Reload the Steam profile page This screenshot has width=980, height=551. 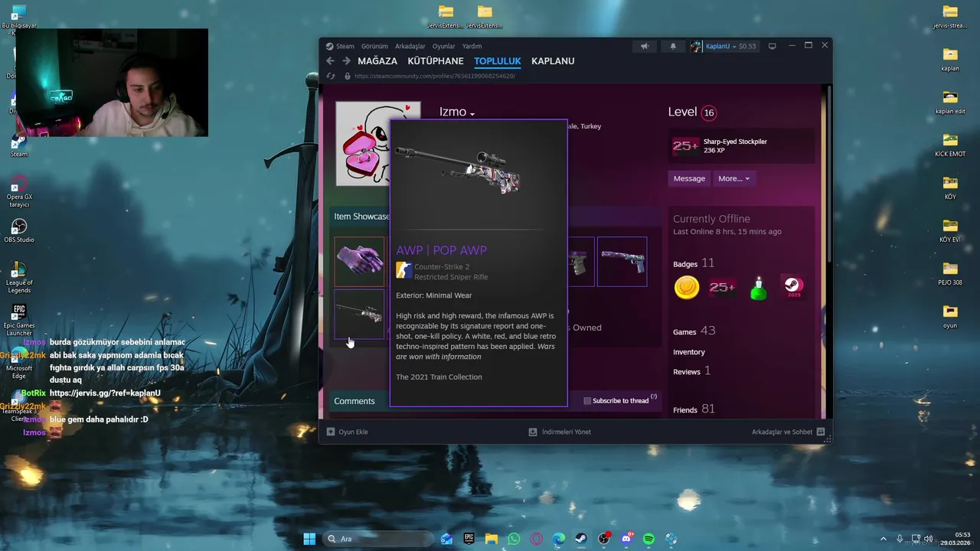tap(331, 76)
